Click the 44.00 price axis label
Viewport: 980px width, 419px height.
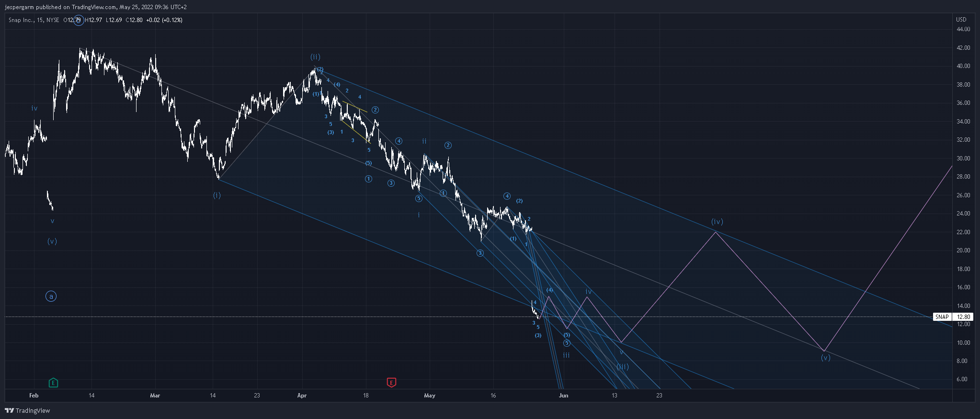[x=963, y=29]
